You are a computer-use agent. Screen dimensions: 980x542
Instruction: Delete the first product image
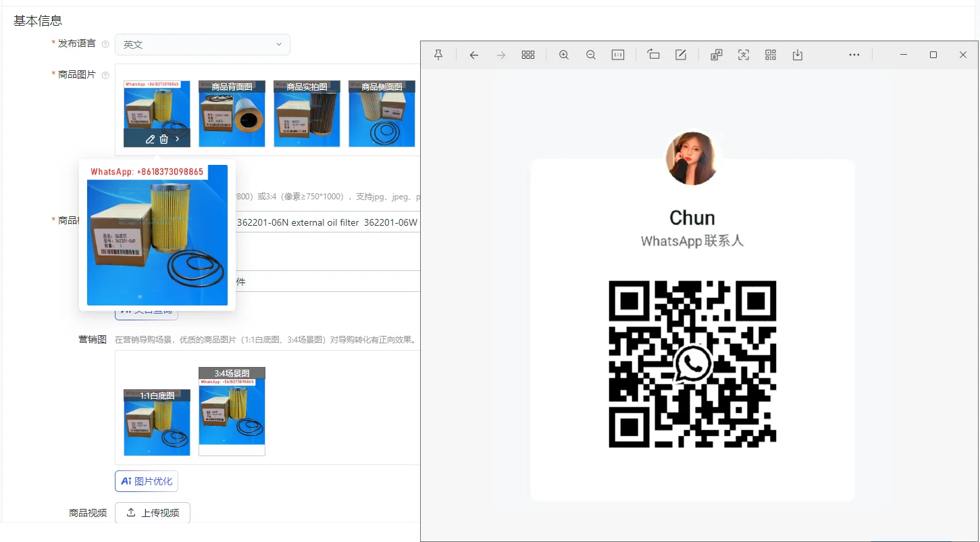(x=163, y=139)
